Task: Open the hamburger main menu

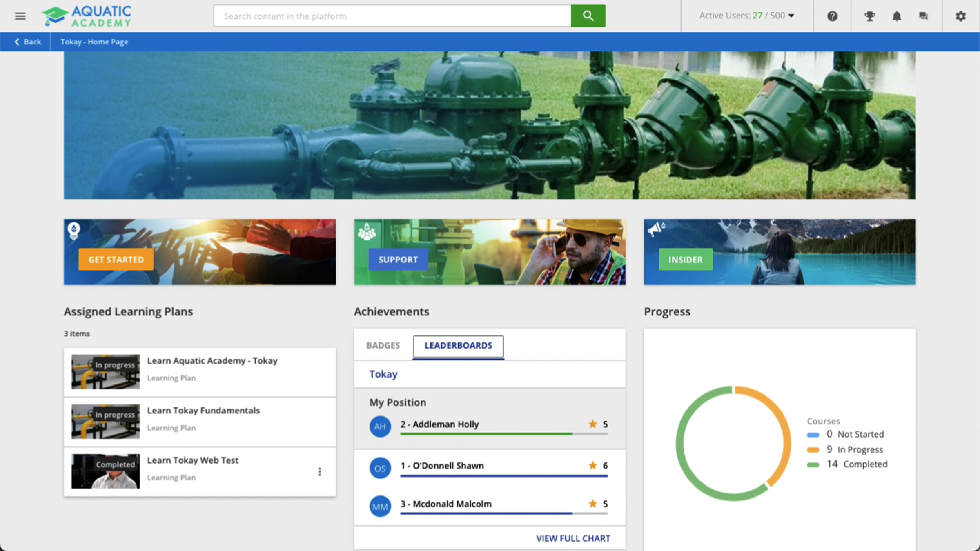Action: click(20, 16)
